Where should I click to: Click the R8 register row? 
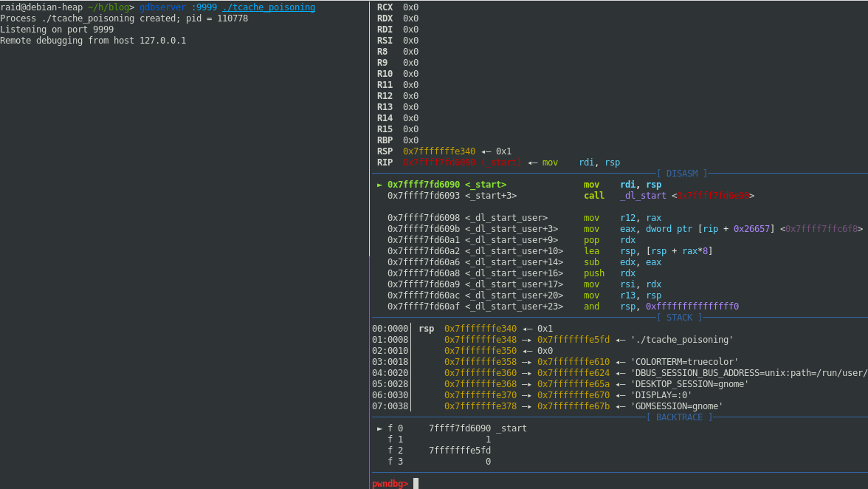397,52
